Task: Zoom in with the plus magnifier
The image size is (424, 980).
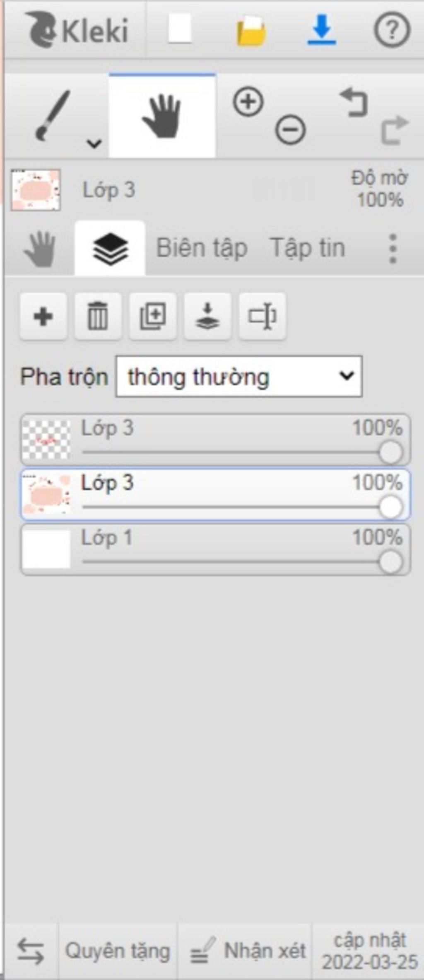Action: [248, 102]
